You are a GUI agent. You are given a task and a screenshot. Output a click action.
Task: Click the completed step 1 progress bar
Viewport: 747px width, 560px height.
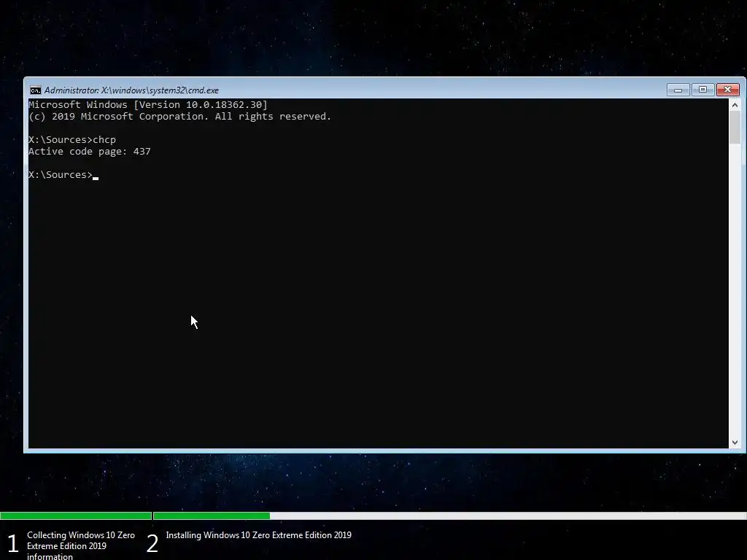coord(76,516)
